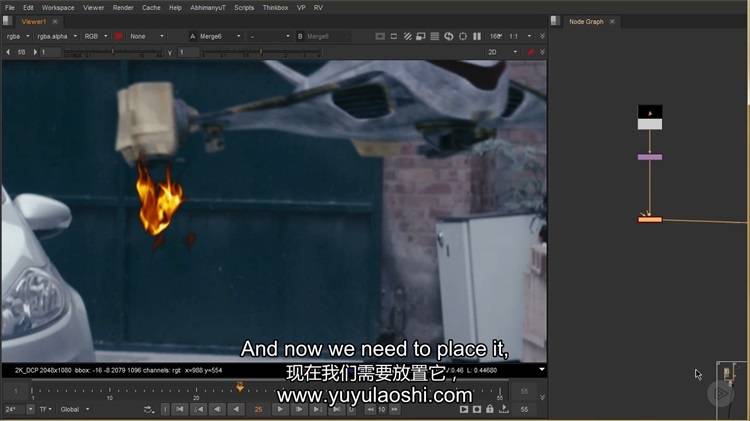750x421 pixels.
Task: Click the flipbook render icon in timeline
Action: click(x=464, y=409)
